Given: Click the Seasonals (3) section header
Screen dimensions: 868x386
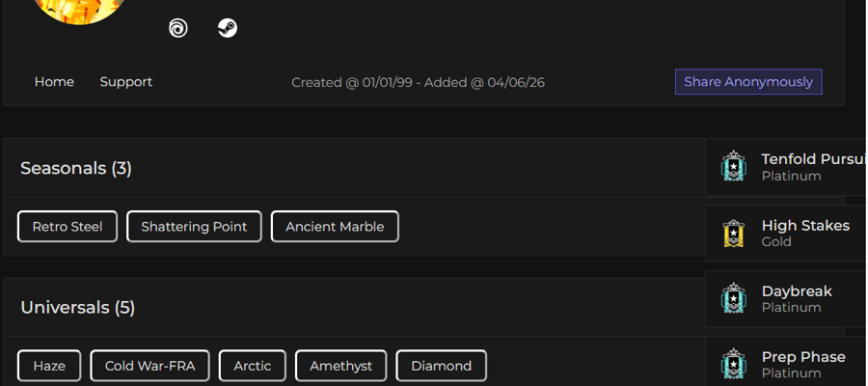Looking at the screenshot, I should click(x=76, y=168).
